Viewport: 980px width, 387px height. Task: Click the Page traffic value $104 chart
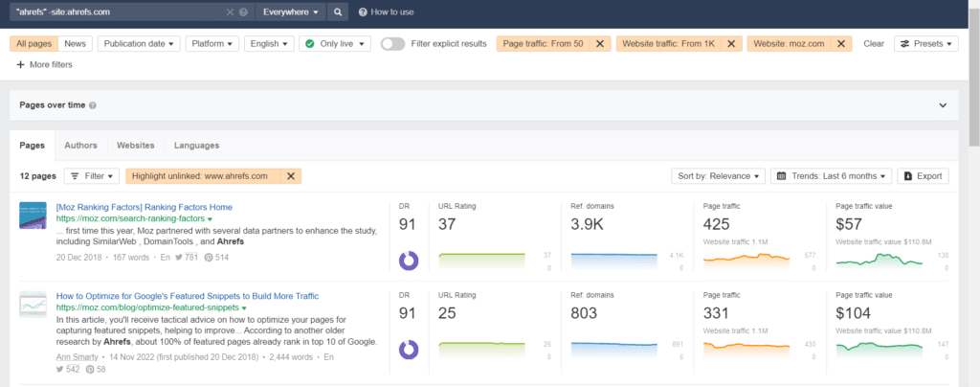pyautogui.click(x=880, y=350)
